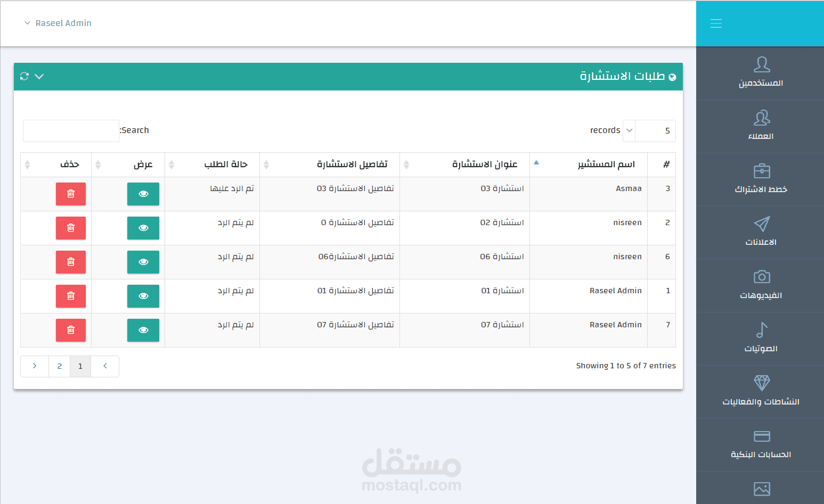Sort by حذف column
The height and width of the screenshot is (504, 824).
56,164
